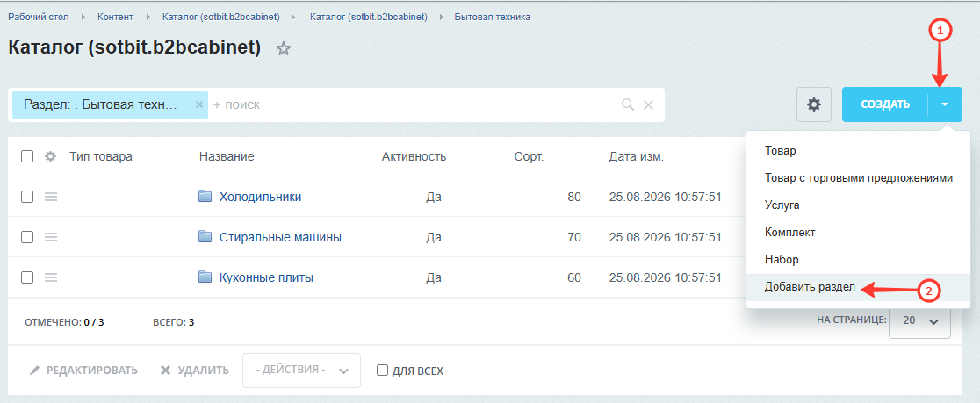
Task: Click sort value 60 in Кухонные плиты row
Action: coord(574,277)
